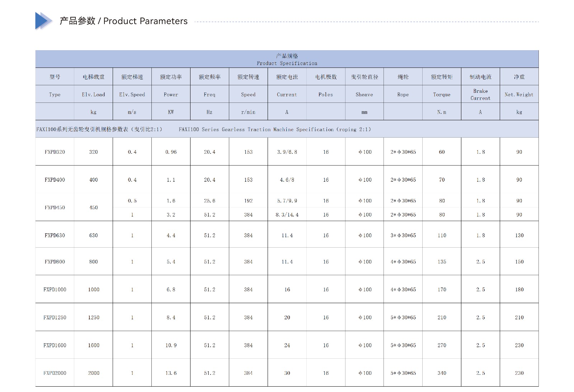Click the '180' net weight value
Screen dimensions: 574x392
pos(519,290)
